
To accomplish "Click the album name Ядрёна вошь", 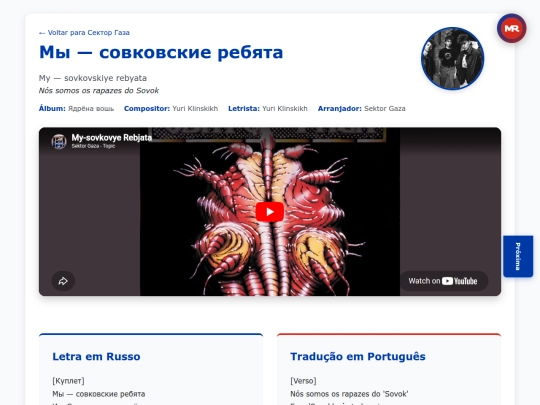I will pyautogui.click(x=91, y=108).
